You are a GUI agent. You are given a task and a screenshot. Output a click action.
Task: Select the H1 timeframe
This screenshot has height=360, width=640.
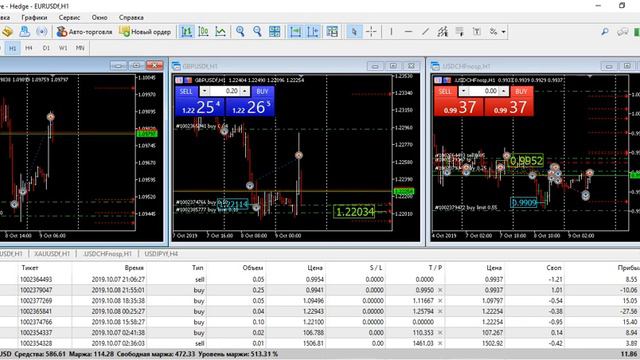click(13, 48)
